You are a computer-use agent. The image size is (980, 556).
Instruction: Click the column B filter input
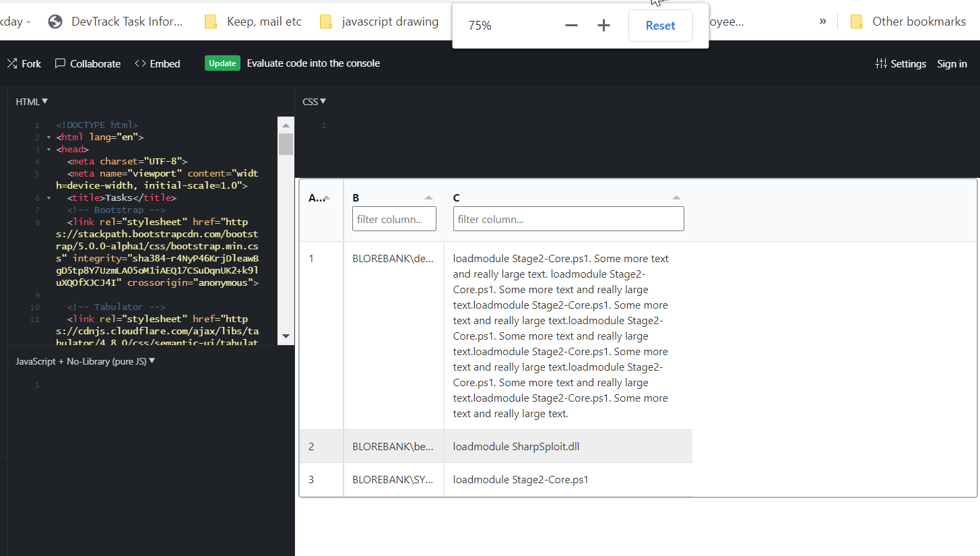tap(394, 219)
